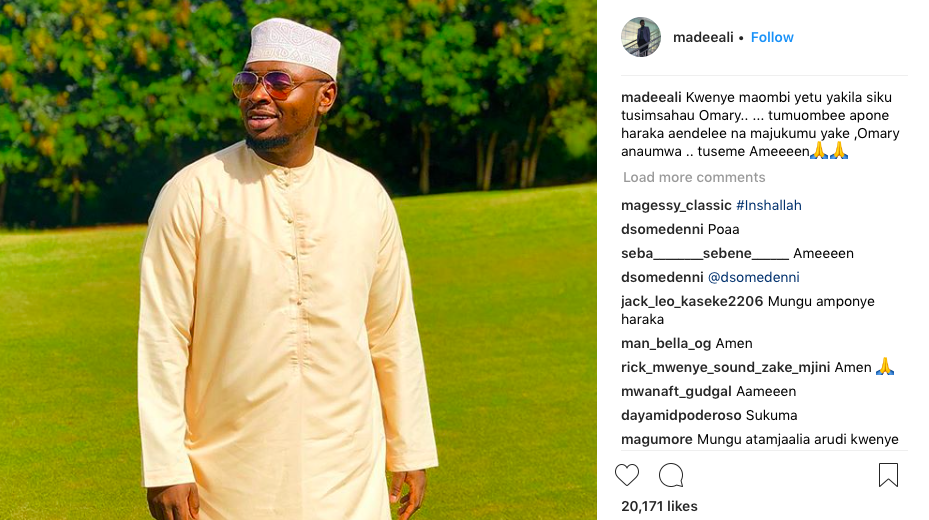
Task: Open the comment speech bubble icon
Action: click(671, 475)
